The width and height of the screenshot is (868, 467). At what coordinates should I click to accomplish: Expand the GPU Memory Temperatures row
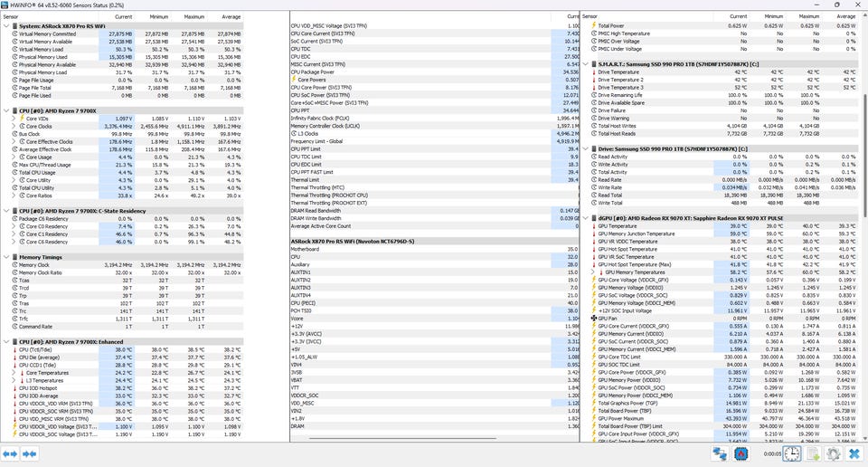point(593,272)
